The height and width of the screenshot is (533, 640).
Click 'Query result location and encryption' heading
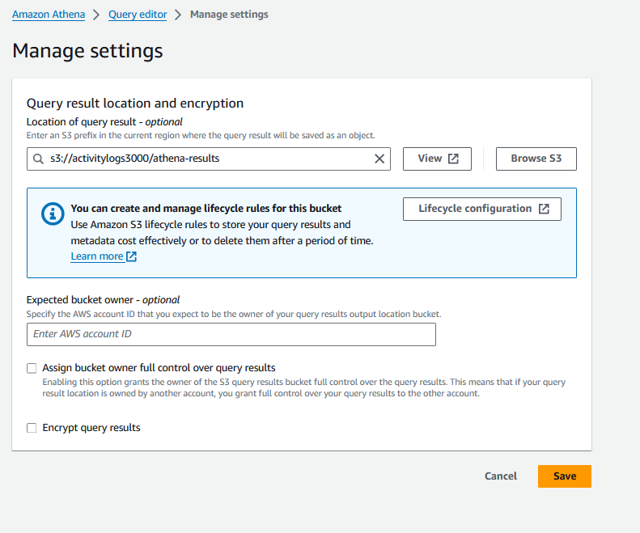[135, 103]
